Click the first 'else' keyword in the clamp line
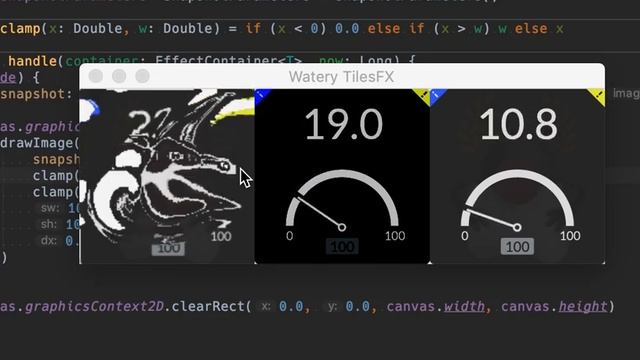The height and width of the screenshot is (360, 640). pyautogui.click(x=384, y=29)
